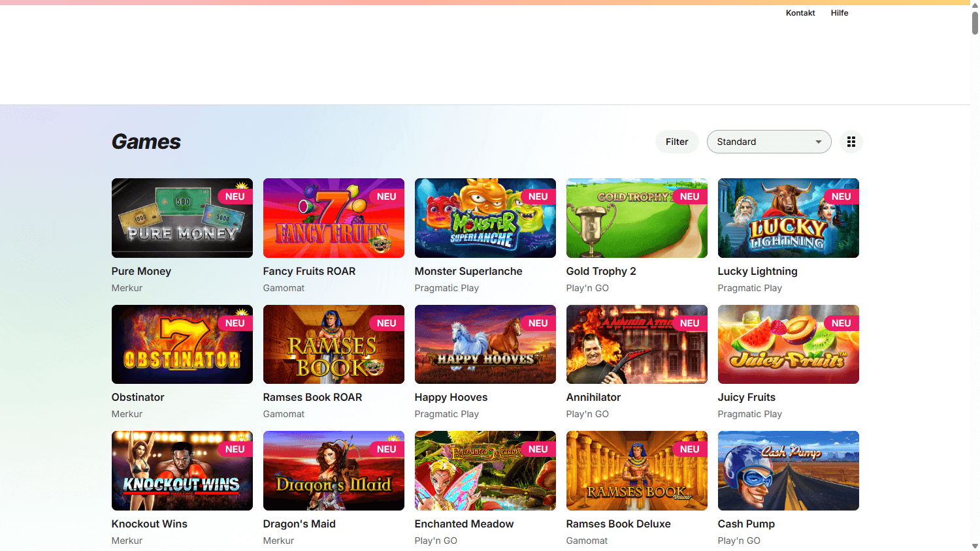Open the Filter options
The image size is (980, 551).
tap(677, 142)
